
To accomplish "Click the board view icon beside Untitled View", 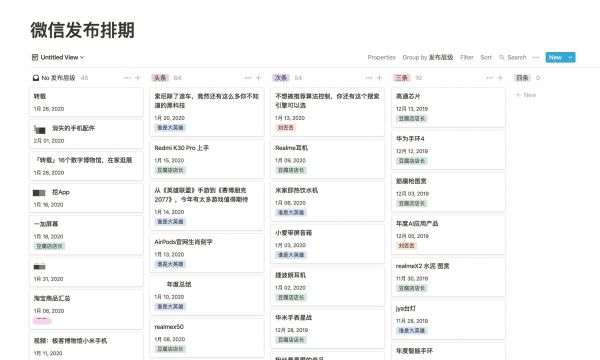I will pos(35,57).
